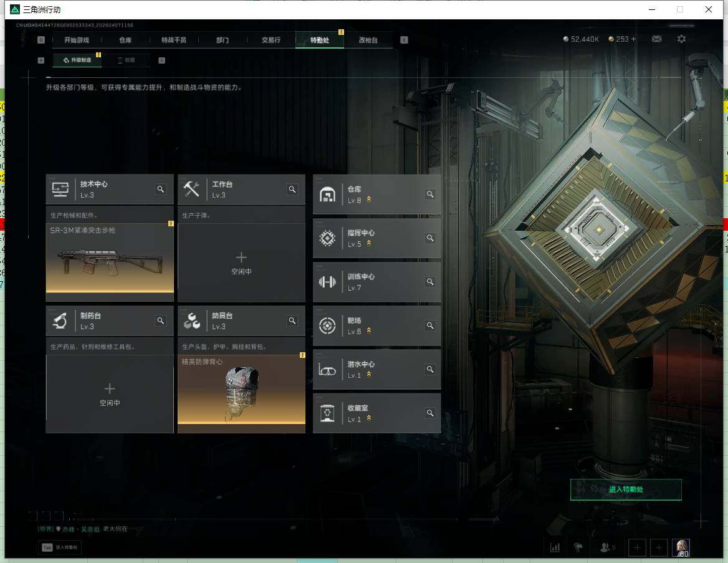Open the 改枪台 tab
The width and height of the screenshot is (728, 563).
tap(368, 40)
